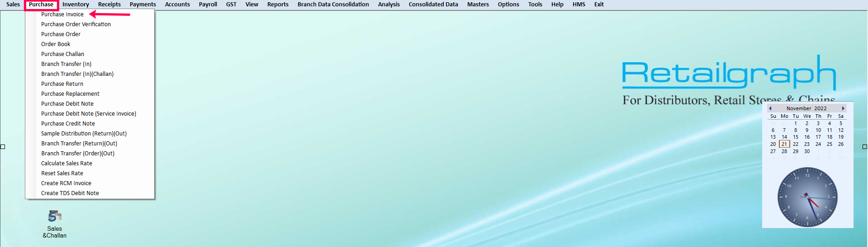
Task: Select date 1 in the calendar
Action: [796, 123]
